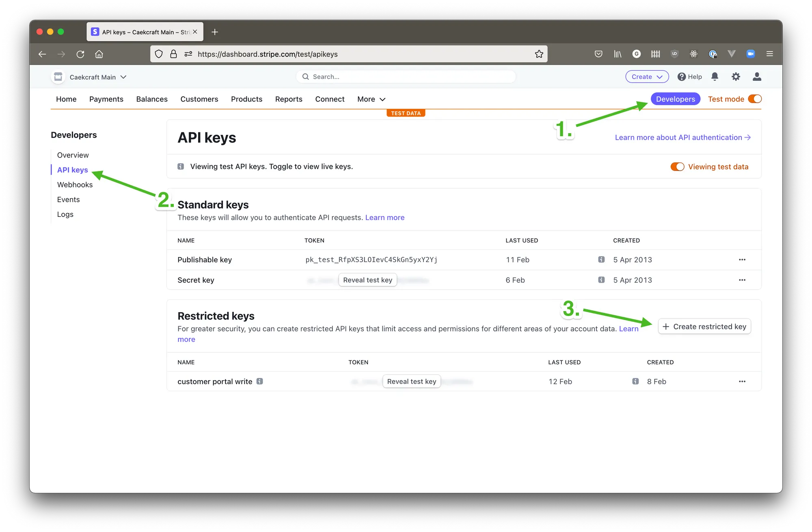
Task: Click the Stripe shield security icon
Action: click(160, 54)
